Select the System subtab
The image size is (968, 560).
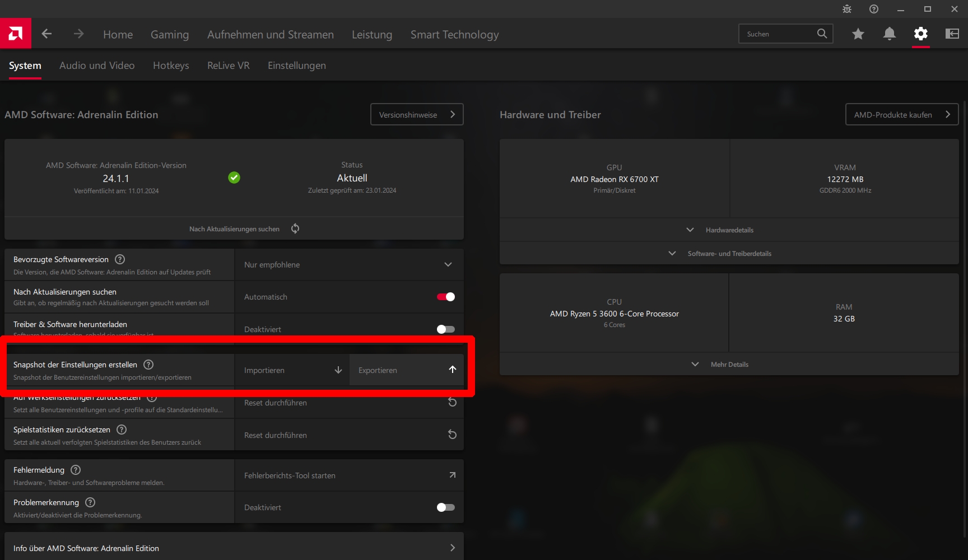point(25,66)
